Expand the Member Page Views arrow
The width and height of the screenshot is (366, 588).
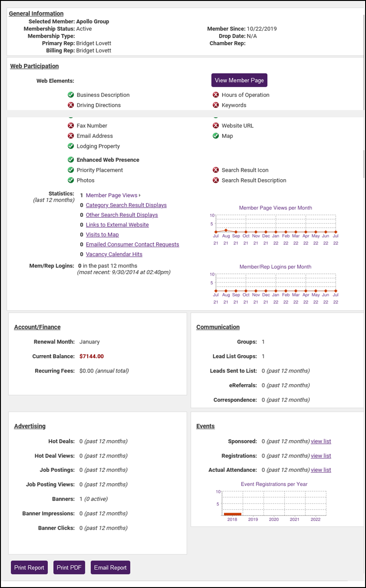coord(140,196)
